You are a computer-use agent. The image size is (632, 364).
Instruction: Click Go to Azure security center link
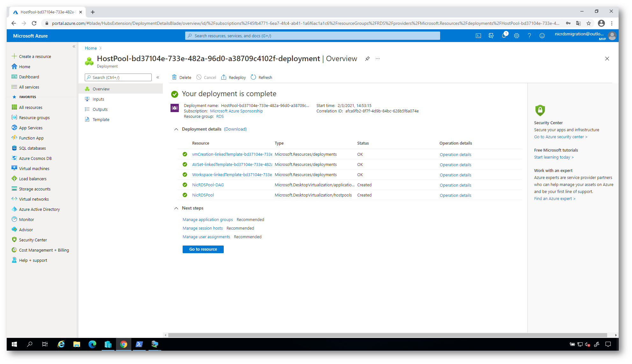(x=561, y=137)
